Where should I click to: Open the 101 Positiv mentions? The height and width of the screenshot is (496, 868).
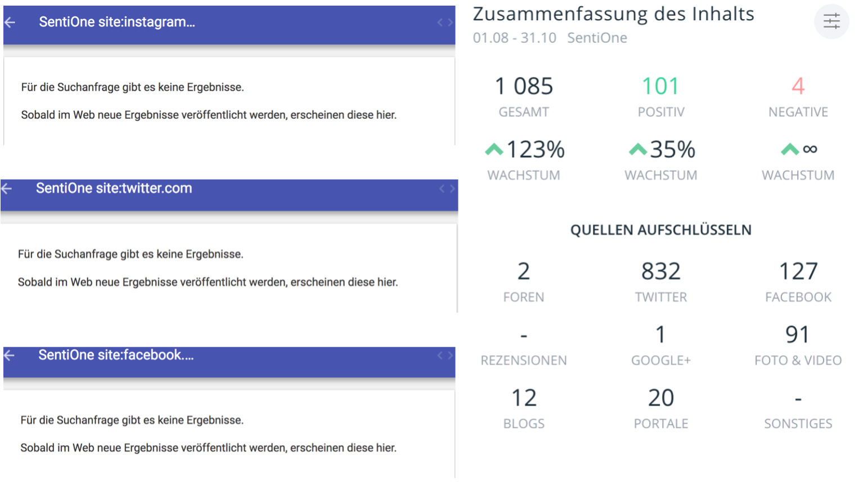(x=660, y=87)
